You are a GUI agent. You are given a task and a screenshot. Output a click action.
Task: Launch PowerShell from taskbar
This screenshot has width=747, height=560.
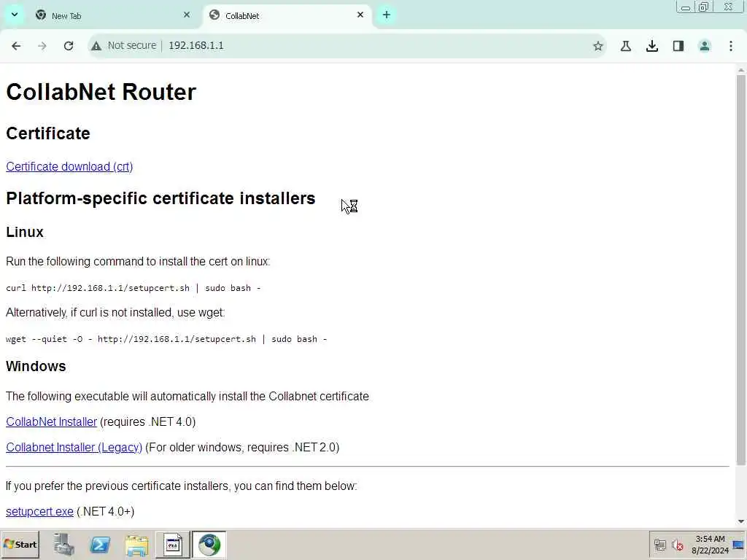pyautogui.click(x=100, y=545)
